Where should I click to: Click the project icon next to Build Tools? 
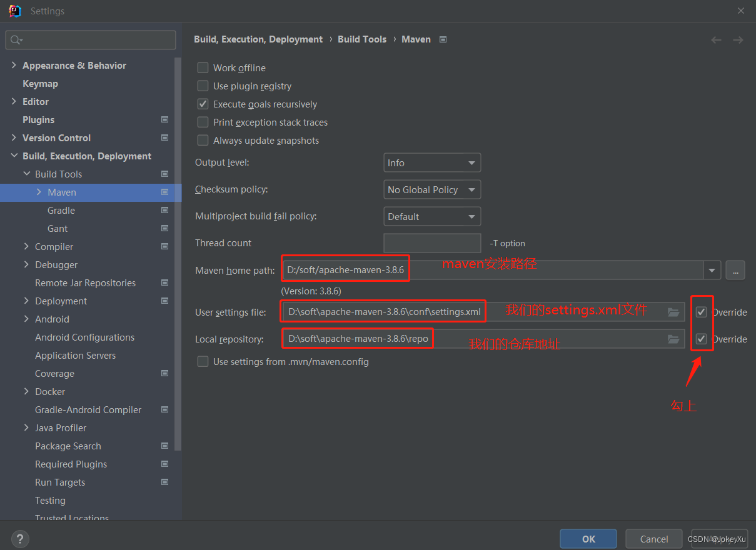[x=165, y=174]
